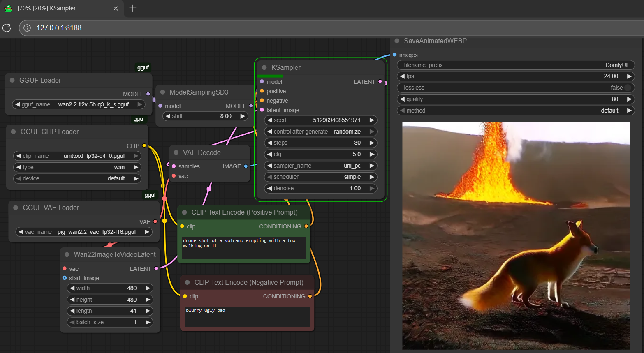This screenshot has width=644, height=353.
Task: Select the KSampler browser tab
Action: pyautogui.click(x=58, y=8)
